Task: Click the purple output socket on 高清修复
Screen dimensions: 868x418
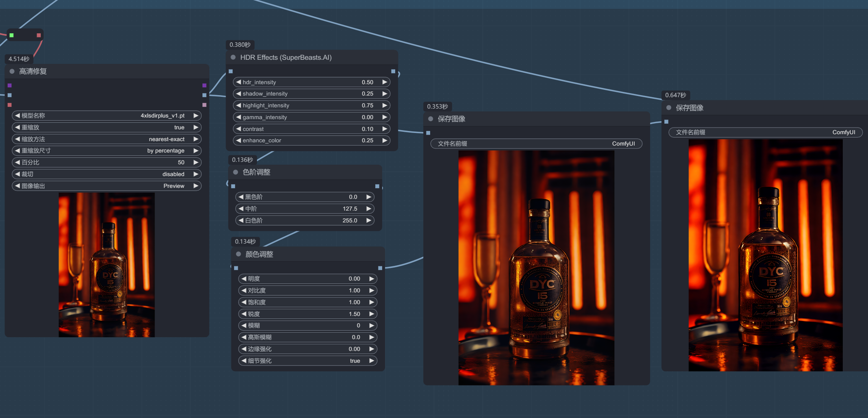Action: 204,85
